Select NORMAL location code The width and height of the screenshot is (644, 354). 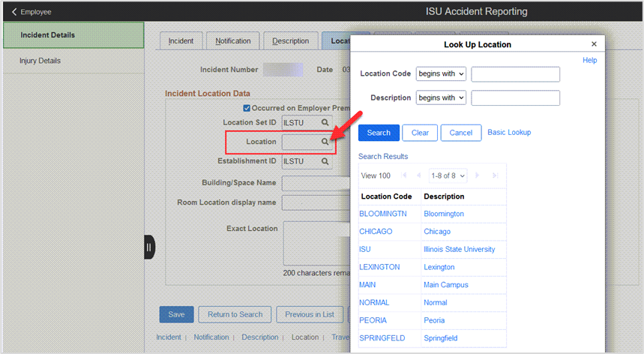click(374, 302)
